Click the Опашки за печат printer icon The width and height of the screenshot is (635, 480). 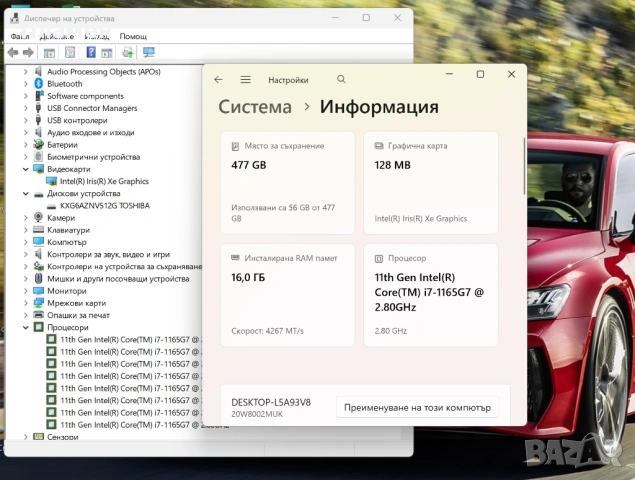[x=38, y=315]
